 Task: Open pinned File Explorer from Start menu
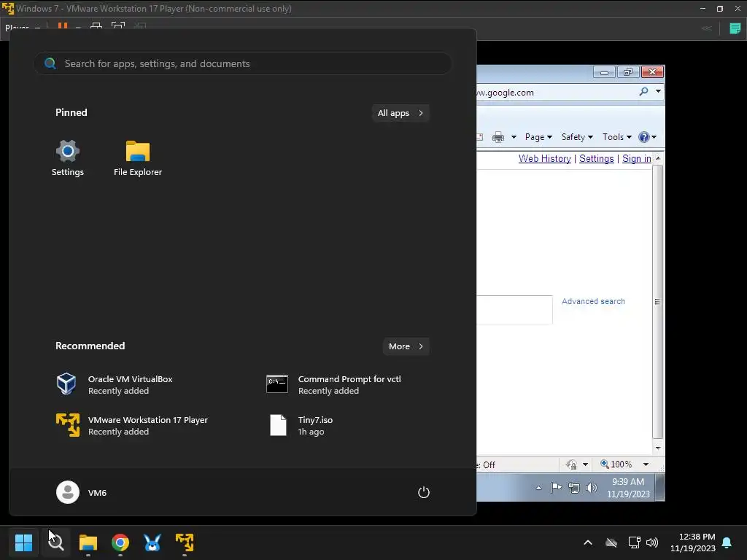138,158
